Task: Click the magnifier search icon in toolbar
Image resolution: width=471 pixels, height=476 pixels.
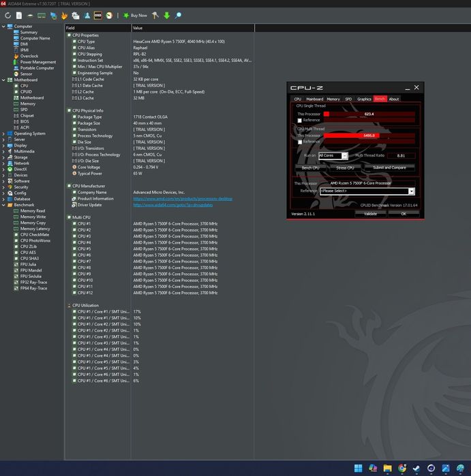Action: pyautogui.click(x=179, y=15)
